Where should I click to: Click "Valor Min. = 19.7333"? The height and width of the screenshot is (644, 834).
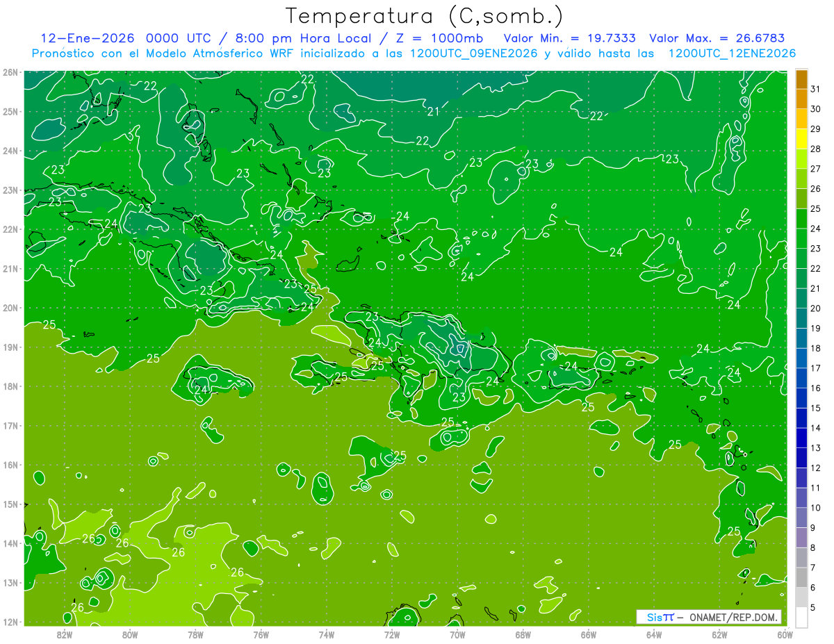point(570,38)
